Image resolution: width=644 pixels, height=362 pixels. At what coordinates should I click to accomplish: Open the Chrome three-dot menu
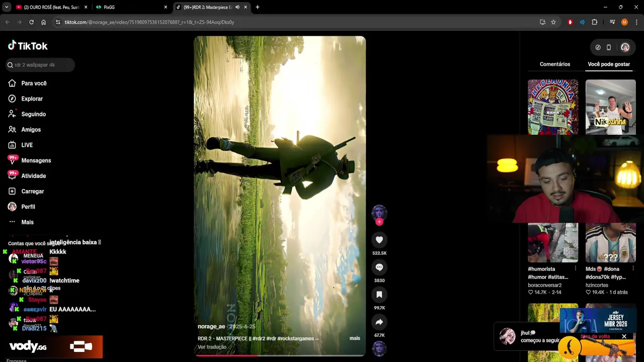coord(636,22)
